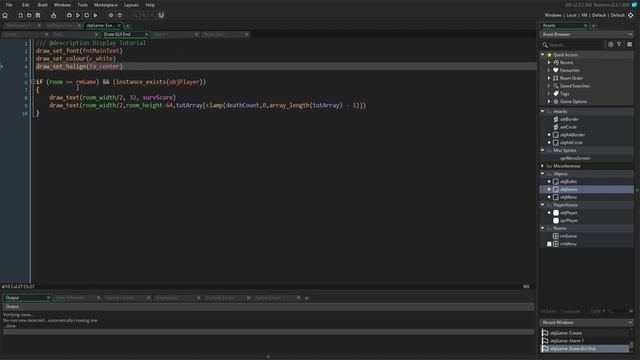The width and height of the screenshot is (640, 360).
Task: Select Saved Searches item
Action: [x=571, y=86]
